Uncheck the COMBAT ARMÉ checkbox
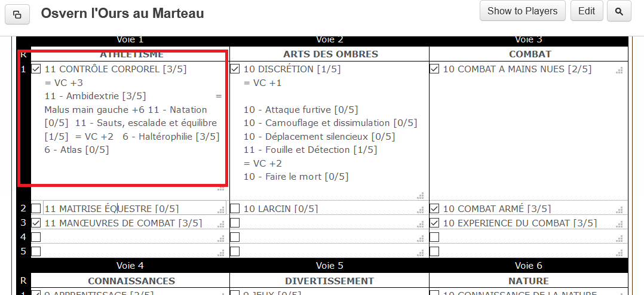This screenshot has height=295, width=644. (434, 208)
